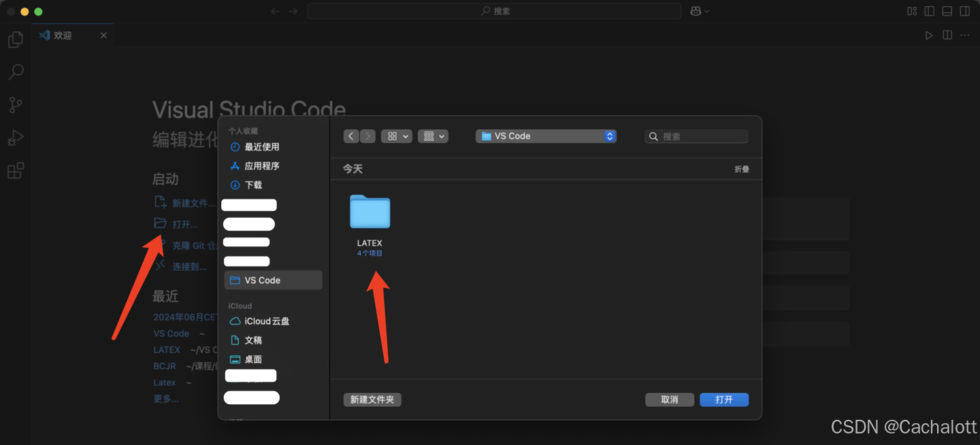
Task: Click the file dialog 搜索 field
Action: tap(696, 136)
